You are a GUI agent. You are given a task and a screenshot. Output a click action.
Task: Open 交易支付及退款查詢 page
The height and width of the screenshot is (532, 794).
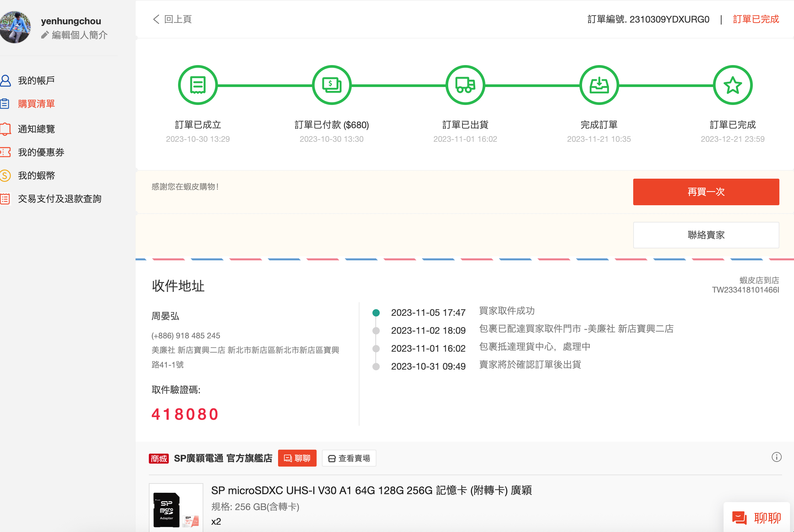60,199
